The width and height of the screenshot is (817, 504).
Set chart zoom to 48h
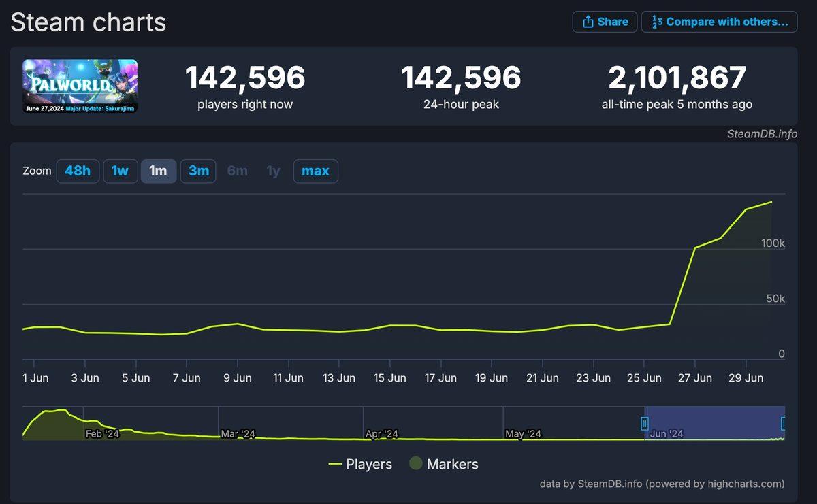[78, 171]
